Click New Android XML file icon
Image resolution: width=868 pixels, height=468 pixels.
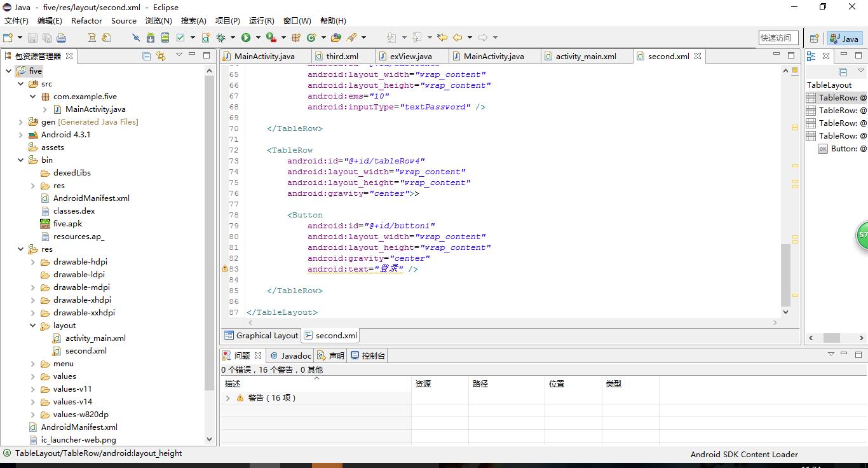pos(206,38)
